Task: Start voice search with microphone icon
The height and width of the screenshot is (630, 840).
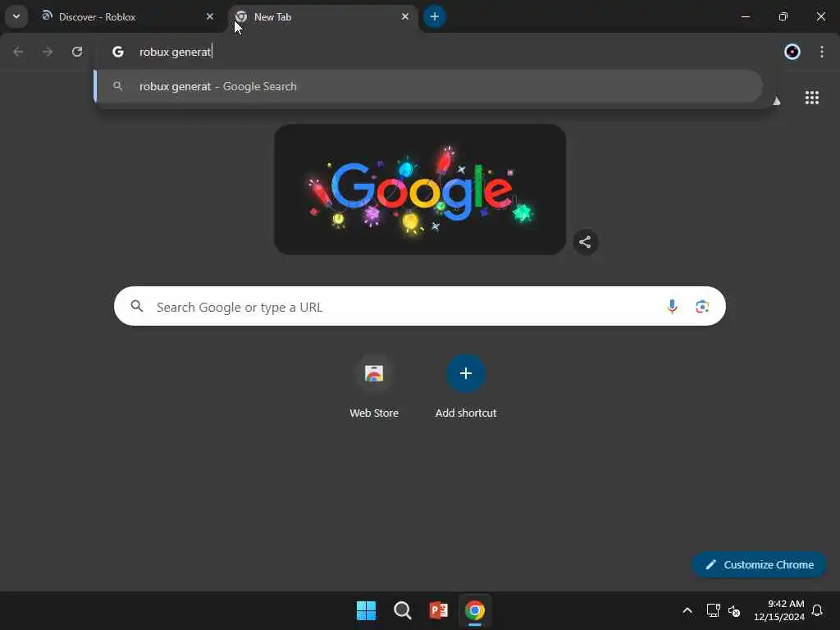Action: point(673,307)
